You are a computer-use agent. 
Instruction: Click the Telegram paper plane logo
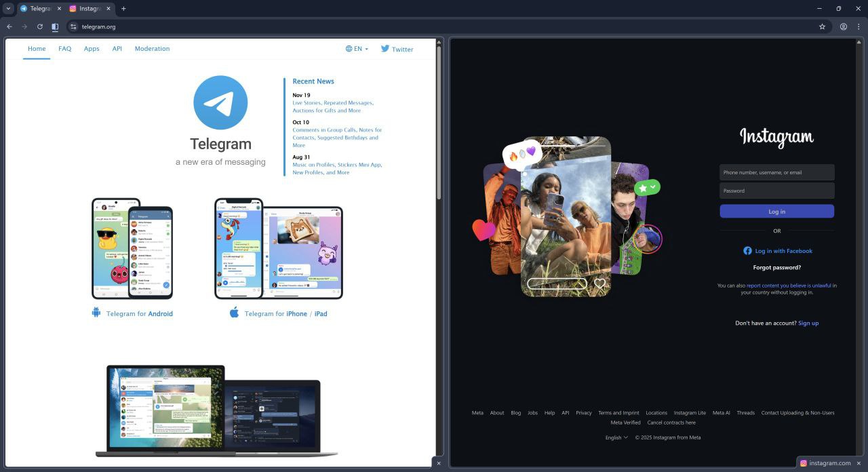pyautogui.click(x=220, y=102)
